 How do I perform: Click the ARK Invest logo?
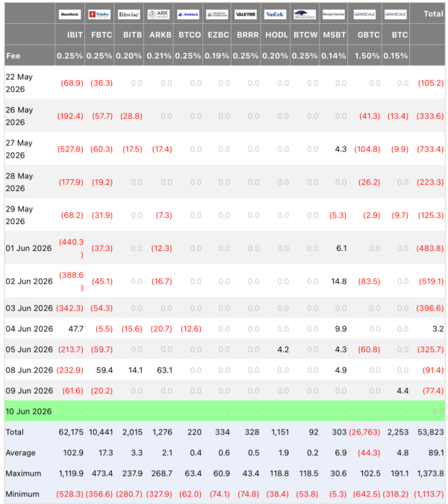158,14
